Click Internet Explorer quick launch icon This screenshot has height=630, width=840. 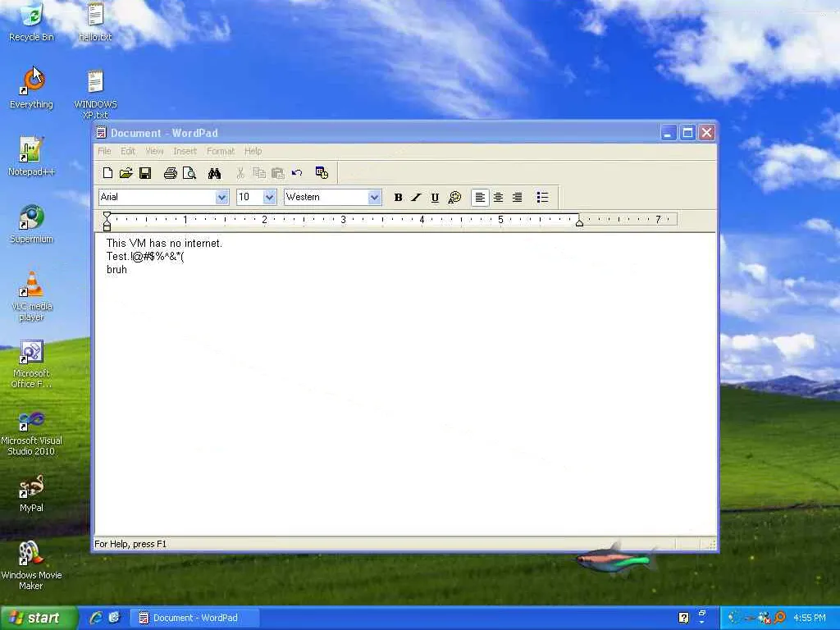point(96,618)
